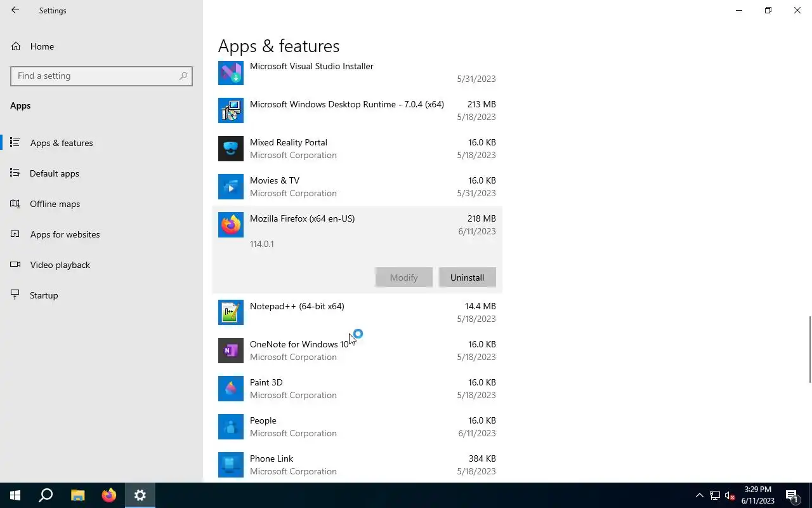The width and height of the screenshot is (812, 508).
Task: Click the OneNote for Windows 10 icon
Action: coord(231,351)
